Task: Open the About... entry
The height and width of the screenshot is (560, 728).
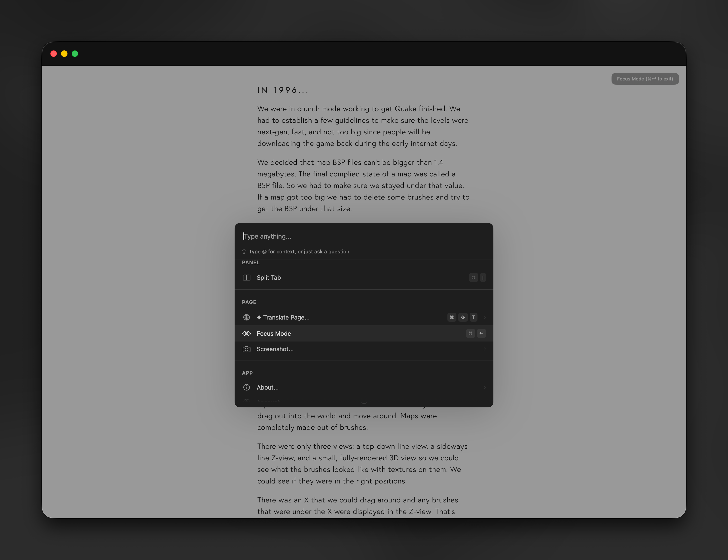Action: pos(268,387)
